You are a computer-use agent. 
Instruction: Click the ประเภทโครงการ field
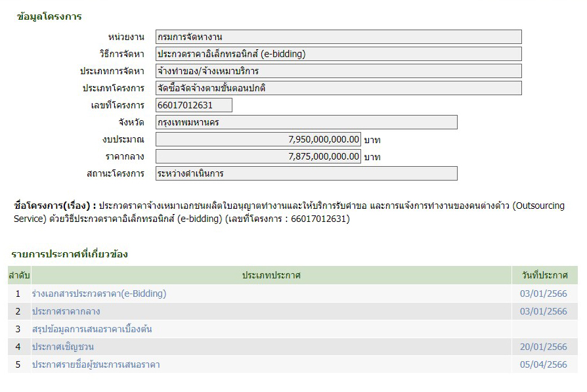point(338,88)
